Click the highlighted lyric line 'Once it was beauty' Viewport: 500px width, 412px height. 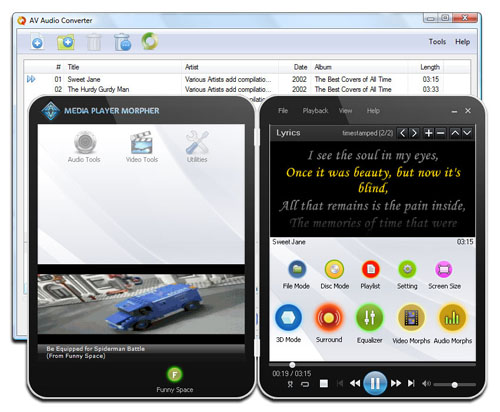tap(373, 180)
